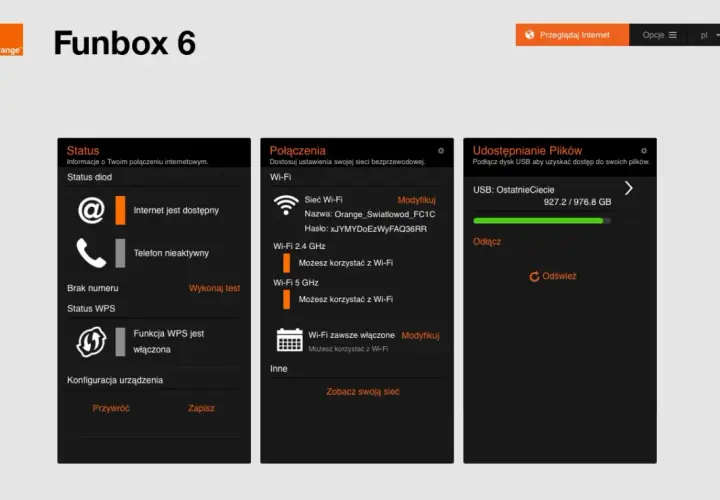Click Przywróć configuration link
The height and width of the screenshot is (500, 720).
[111, 408]
